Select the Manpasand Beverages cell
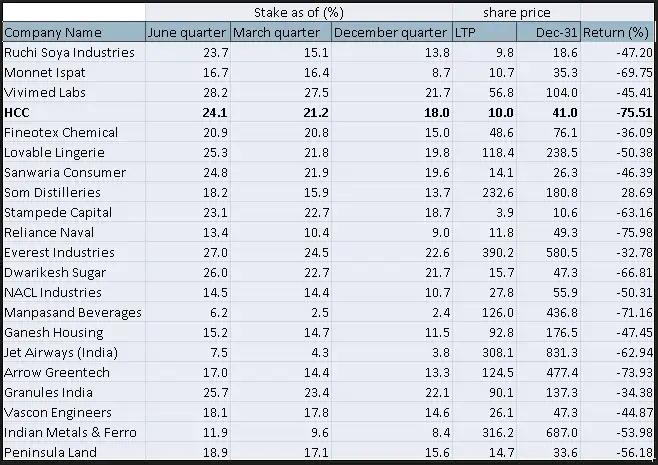Screen dimensions: 658x465 pos(73,313)
